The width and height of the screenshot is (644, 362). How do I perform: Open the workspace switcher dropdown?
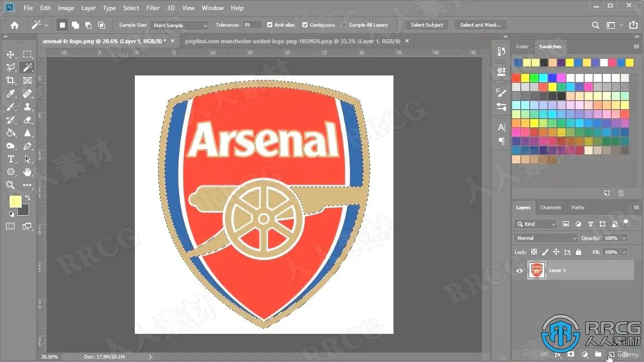point(614,25)
